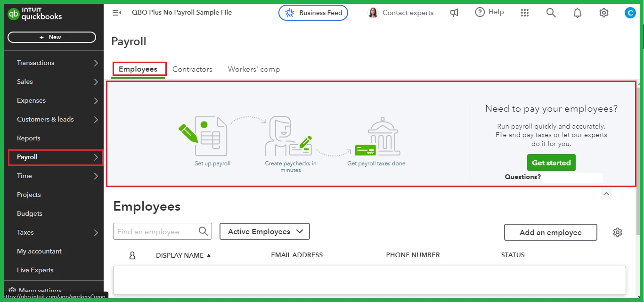The height and width of the screenshot is (302, 644).
Task: Switch to the Employees tab
Action: click(x=138, y=69)
